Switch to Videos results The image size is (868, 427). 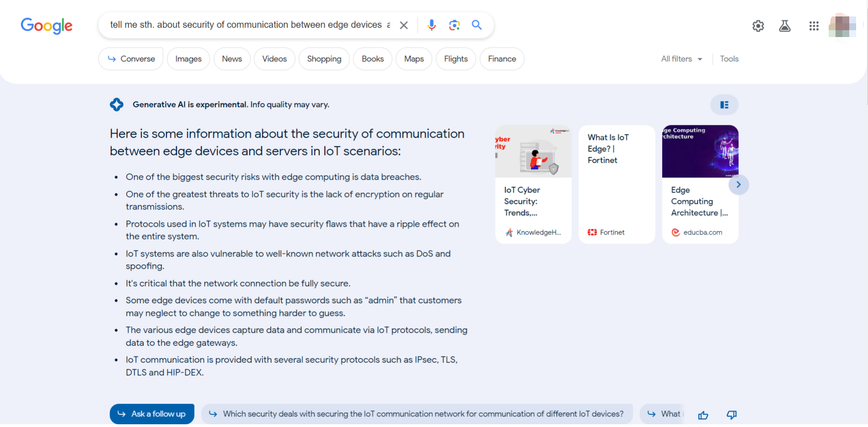coord(275,59)
